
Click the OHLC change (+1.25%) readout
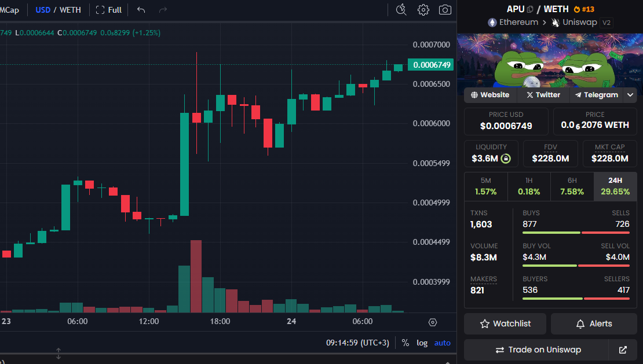[x=147, y=33]
